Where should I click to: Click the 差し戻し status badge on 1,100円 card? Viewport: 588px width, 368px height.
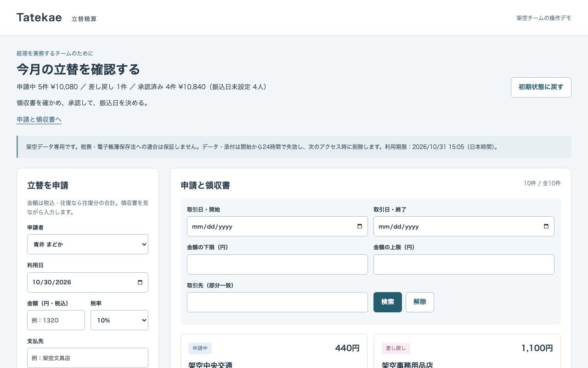[x=396, y=348]
